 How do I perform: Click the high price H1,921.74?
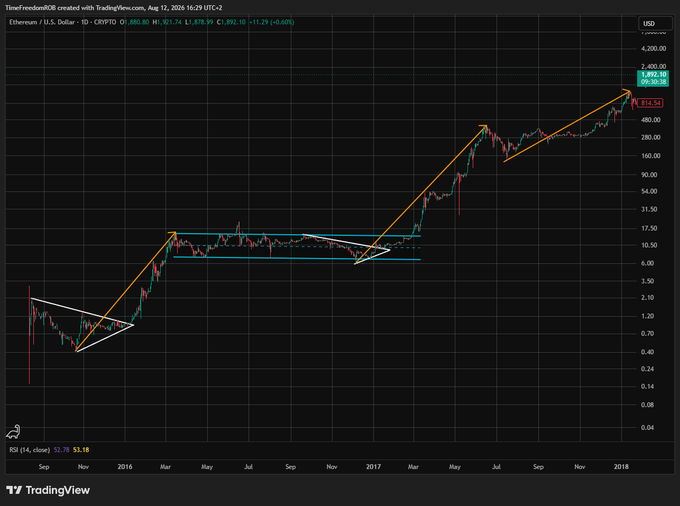coord(167,22)
